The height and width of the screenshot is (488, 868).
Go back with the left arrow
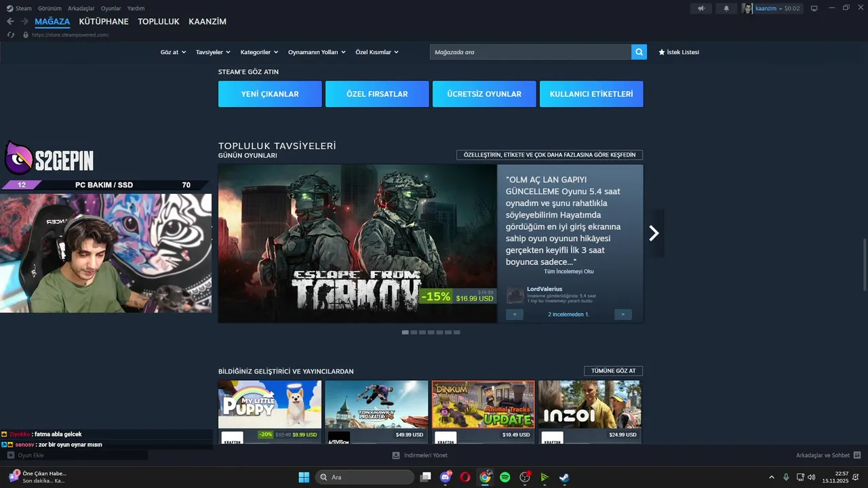coord(10,22)
